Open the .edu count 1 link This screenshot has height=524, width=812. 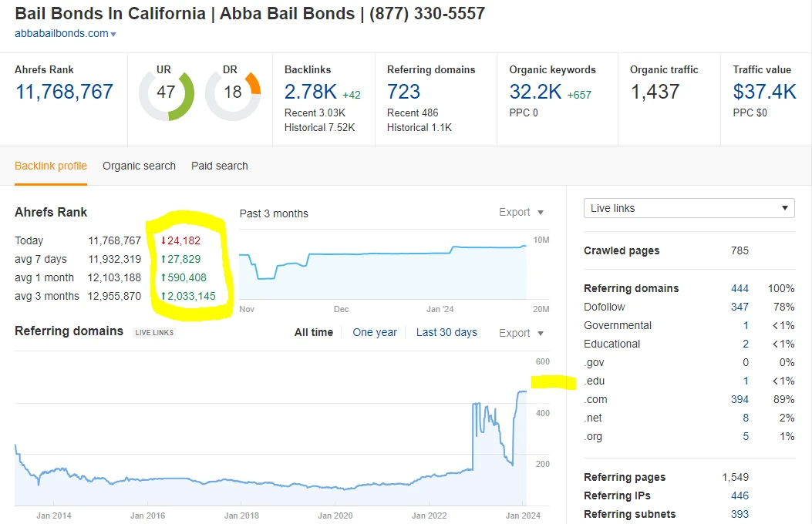coord(746,381)
